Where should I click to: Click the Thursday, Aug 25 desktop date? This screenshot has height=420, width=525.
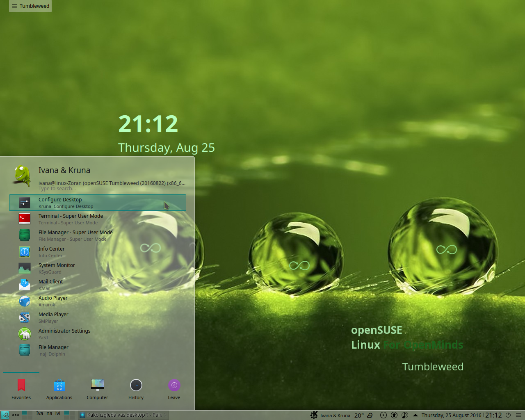167,148
